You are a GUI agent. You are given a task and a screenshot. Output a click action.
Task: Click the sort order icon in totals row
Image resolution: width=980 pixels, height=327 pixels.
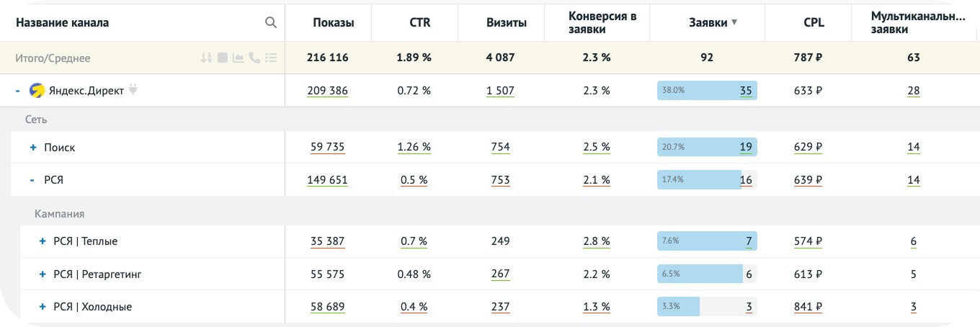click(207, 58)
